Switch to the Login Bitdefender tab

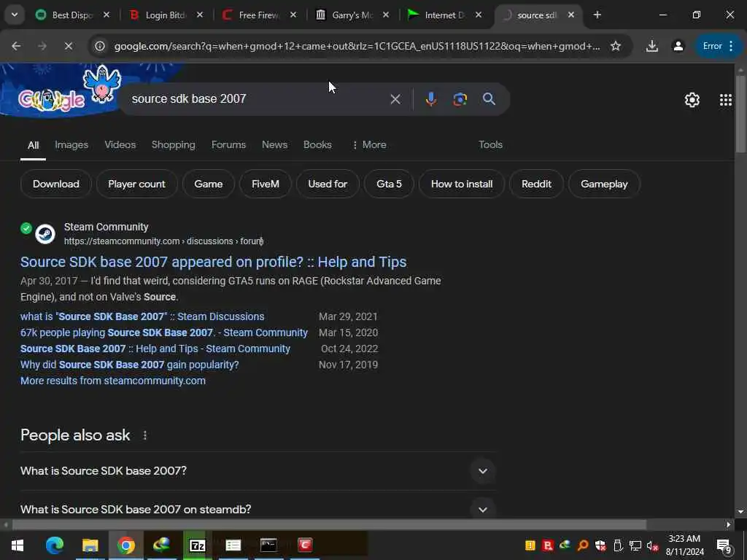[165, 15]
